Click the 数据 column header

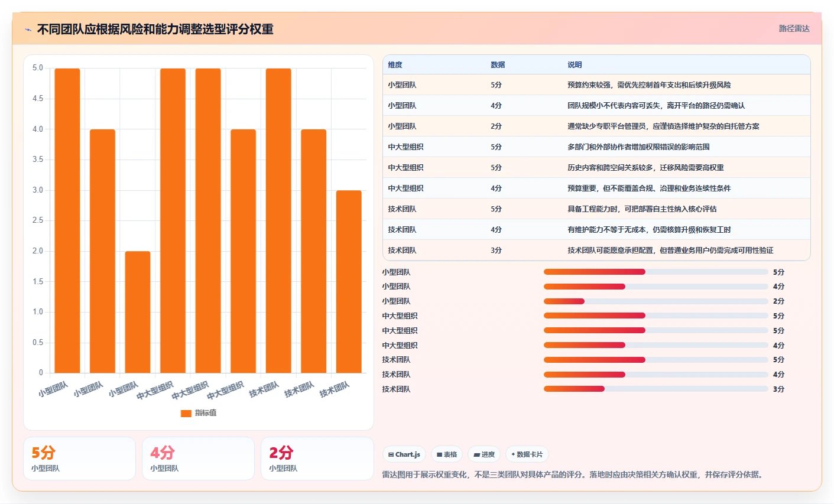tap(498, 65)
